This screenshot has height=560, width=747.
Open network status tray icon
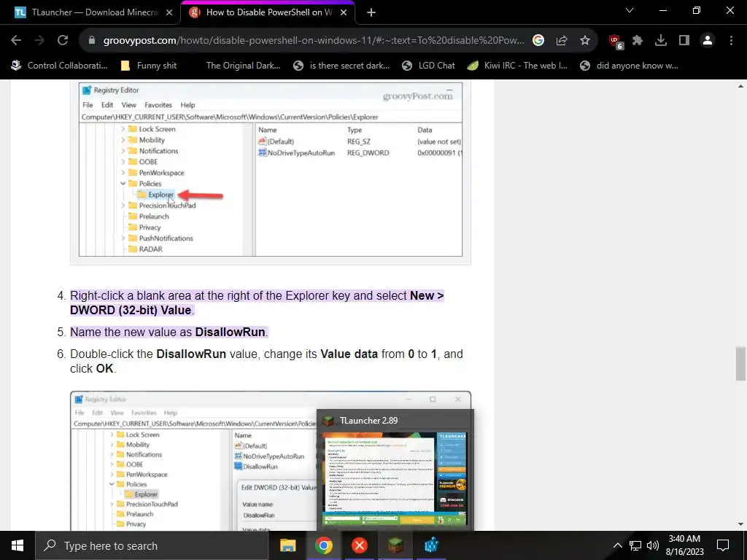635,545
